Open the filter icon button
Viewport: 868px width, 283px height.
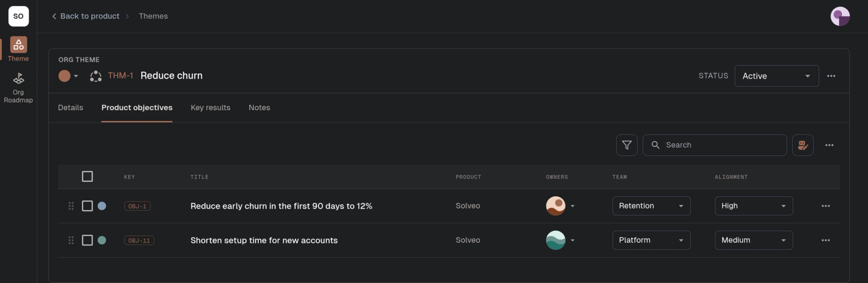[x=627, y=145]
